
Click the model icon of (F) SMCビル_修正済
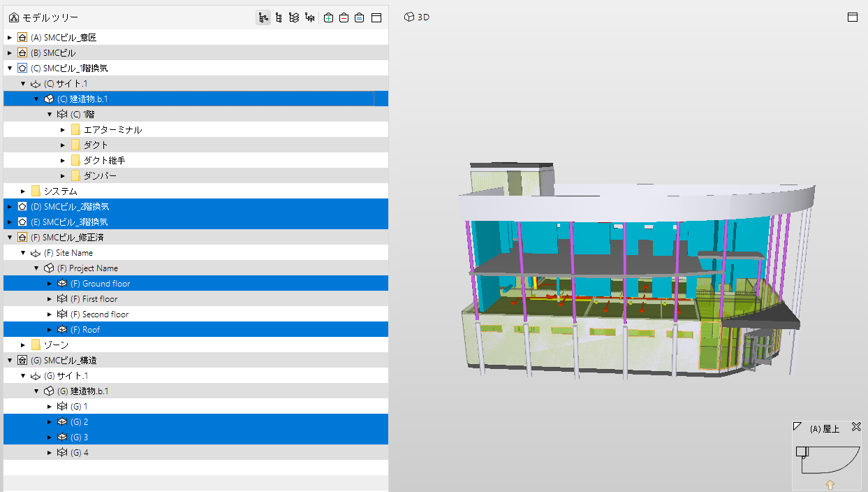click(x=22, y=237)
